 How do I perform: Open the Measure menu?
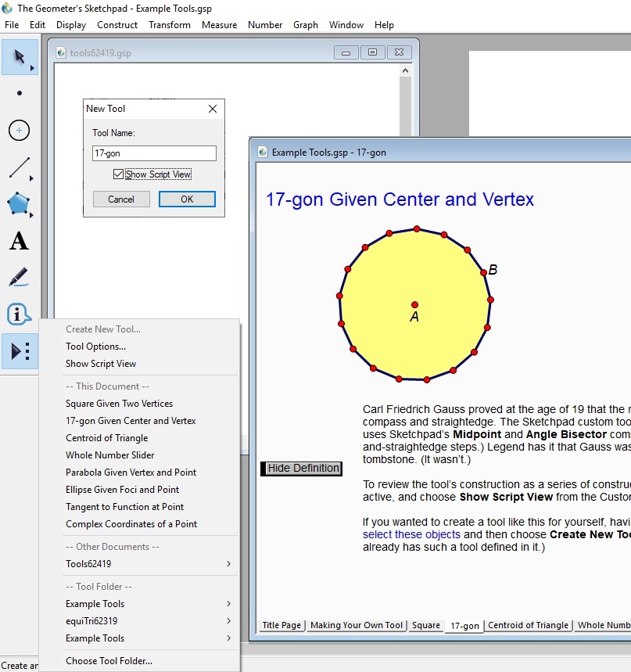[x=220, y=25]
